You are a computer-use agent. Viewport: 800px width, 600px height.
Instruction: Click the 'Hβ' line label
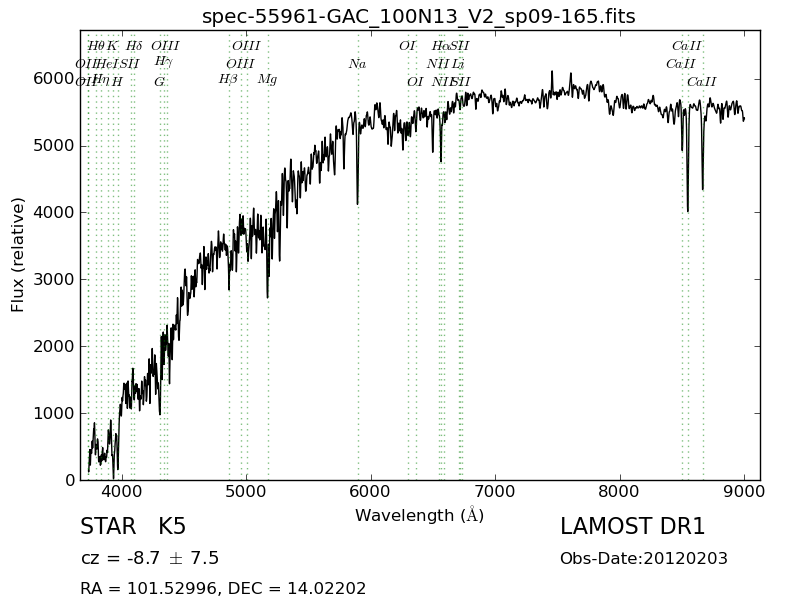[228, 80]
